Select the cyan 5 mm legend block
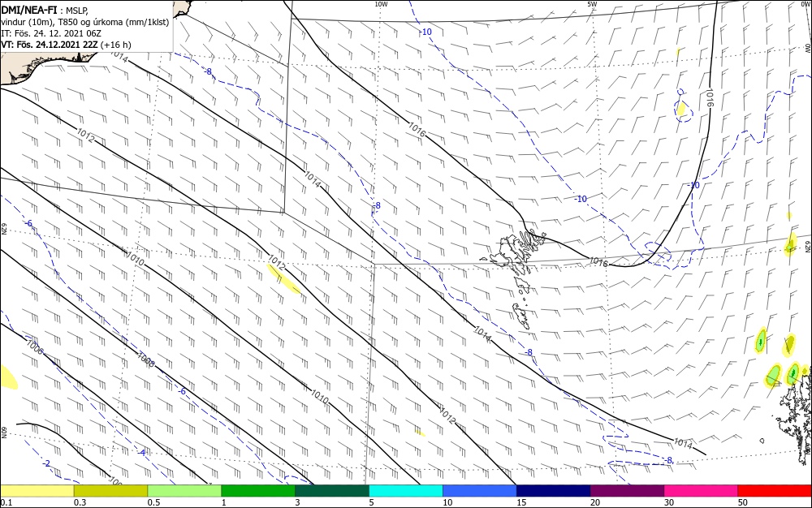This screenshot has width=812, height=508. (406, 491)
